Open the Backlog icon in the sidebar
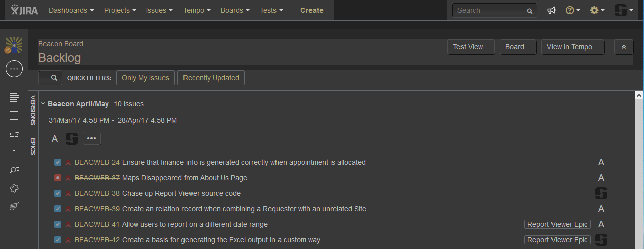The image size is (644, 249). 14,97
